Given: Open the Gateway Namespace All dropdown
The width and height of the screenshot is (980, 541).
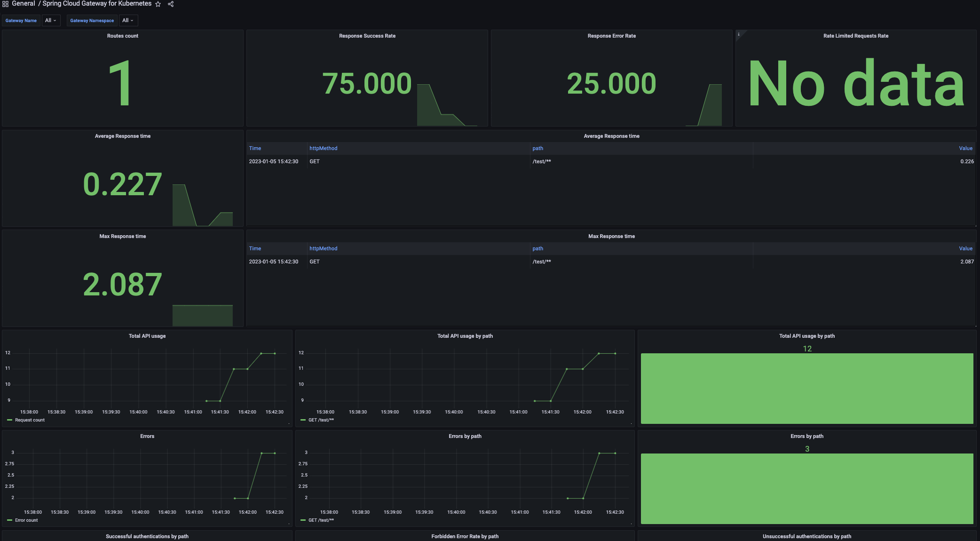Looking at the screenshot, I should [x=128, y=20].
